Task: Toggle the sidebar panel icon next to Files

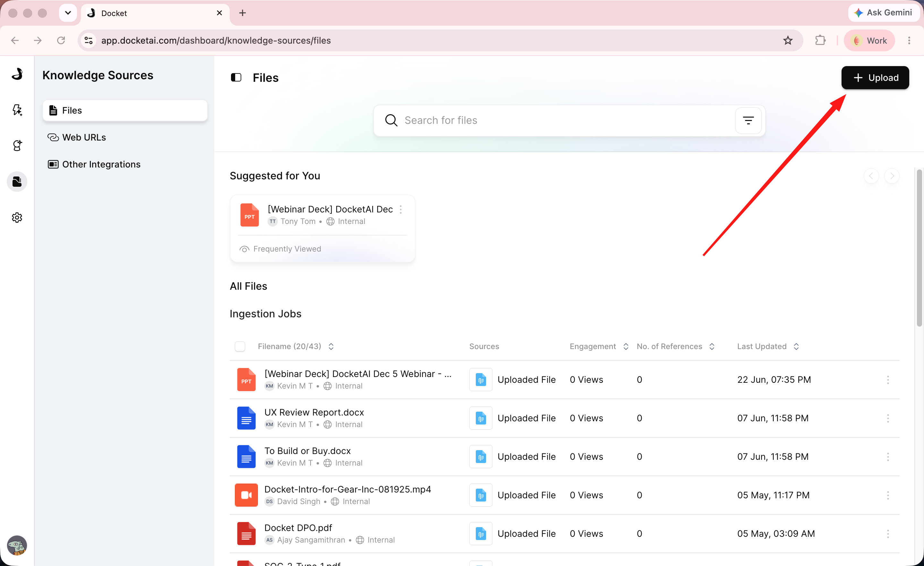Action: 236,78
